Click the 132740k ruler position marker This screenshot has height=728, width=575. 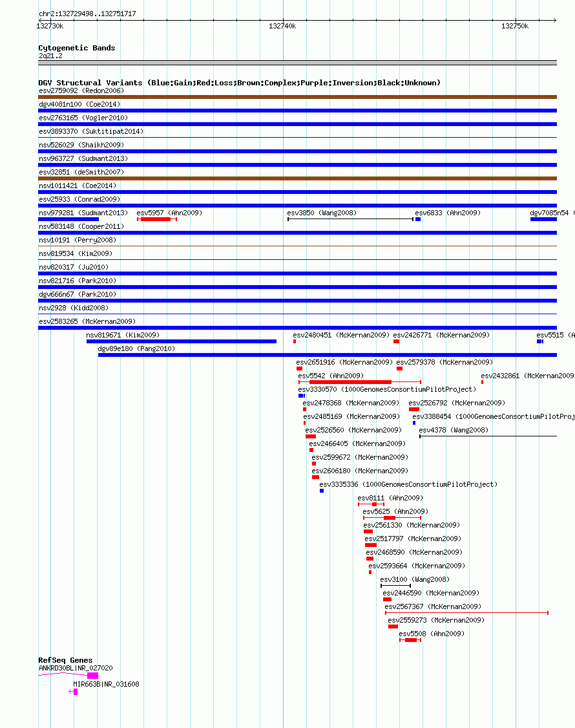tap(282, 26)
